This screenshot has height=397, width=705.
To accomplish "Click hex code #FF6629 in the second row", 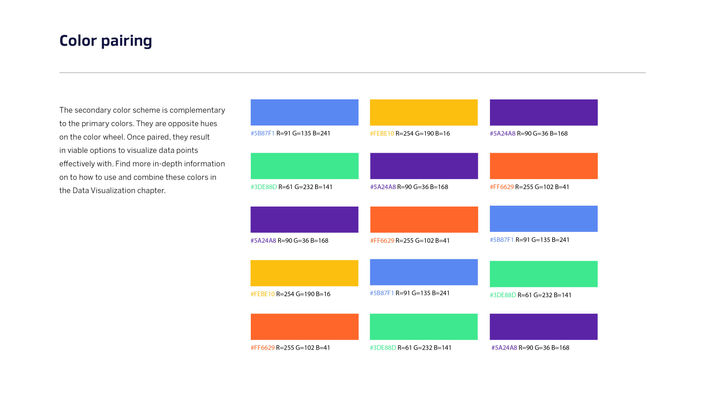I will pos(501,187).
